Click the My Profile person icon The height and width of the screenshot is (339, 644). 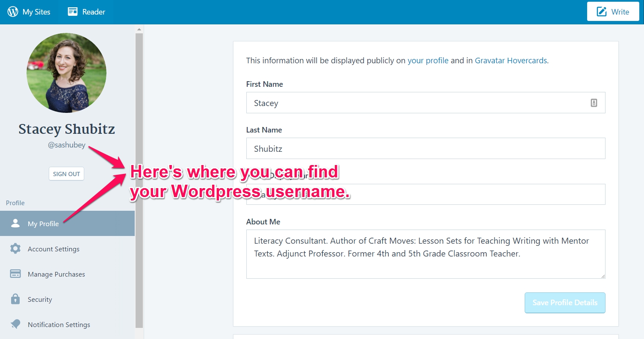(x=15, y=223)
